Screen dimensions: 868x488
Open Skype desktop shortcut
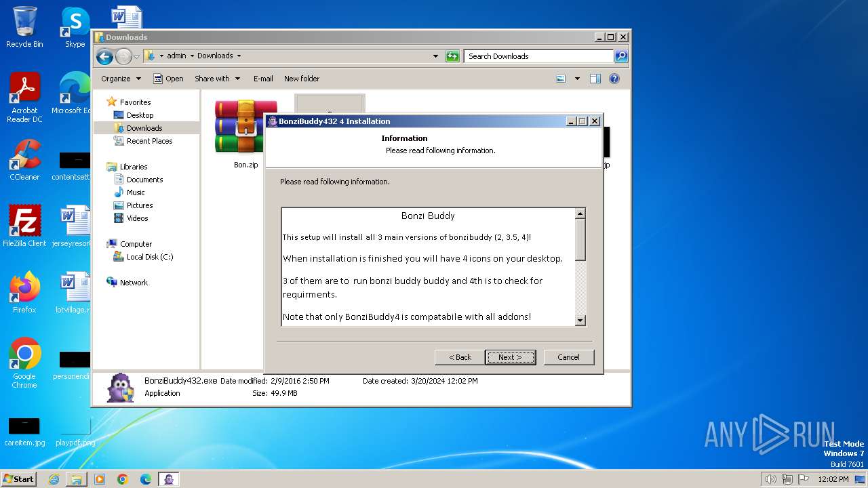click(75, 27)
